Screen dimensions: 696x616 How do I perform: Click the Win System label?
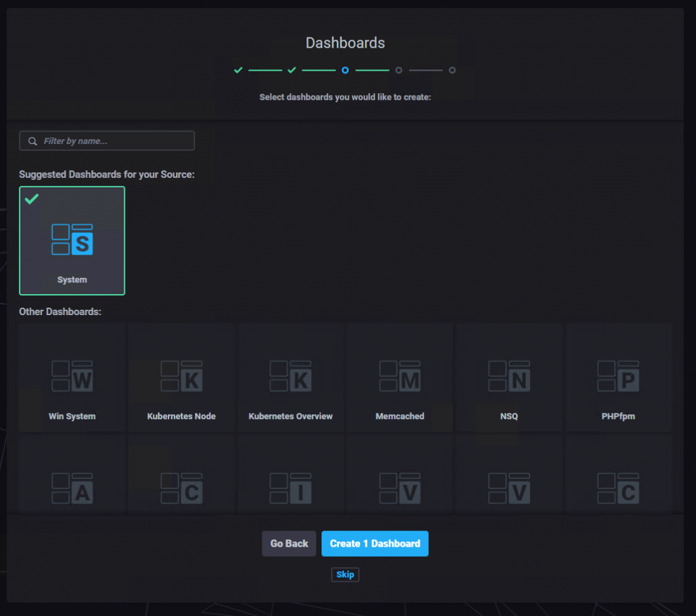click(72, 416)
